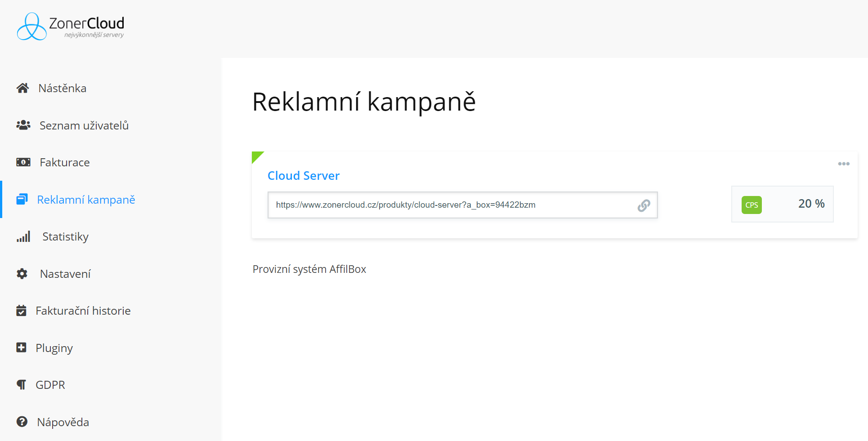Click the Seznam uživatelů users icon
The width and height of the screenshot is (868, 441).
(23, 125)
